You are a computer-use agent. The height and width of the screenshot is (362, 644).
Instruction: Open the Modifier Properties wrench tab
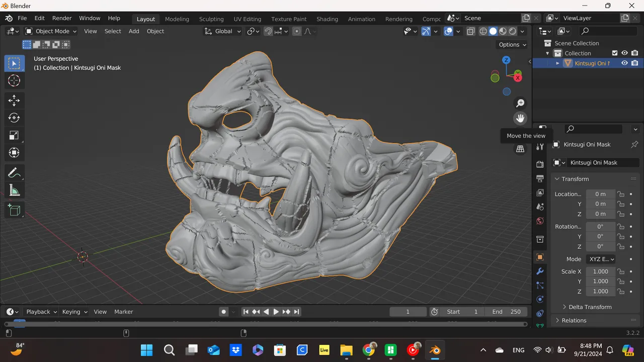540,271
